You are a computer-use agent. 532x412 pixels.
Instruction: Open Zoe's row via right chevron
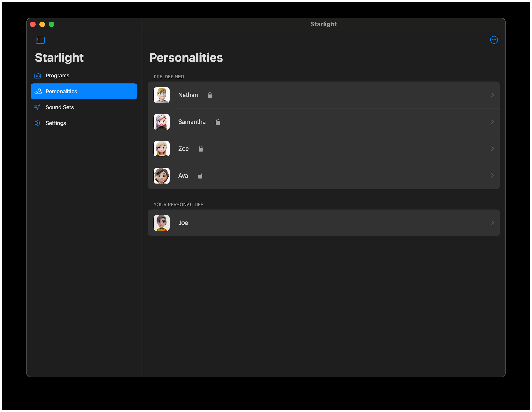tap(492, 149)
